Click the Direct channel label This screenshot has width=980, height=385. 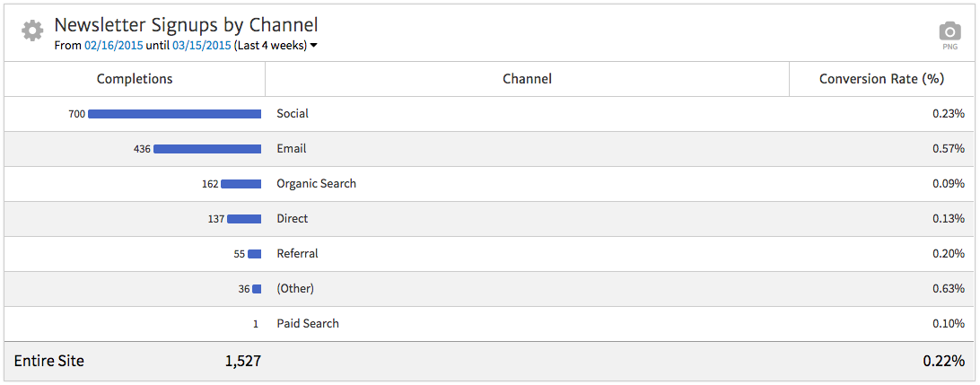(x=292, y=219)
